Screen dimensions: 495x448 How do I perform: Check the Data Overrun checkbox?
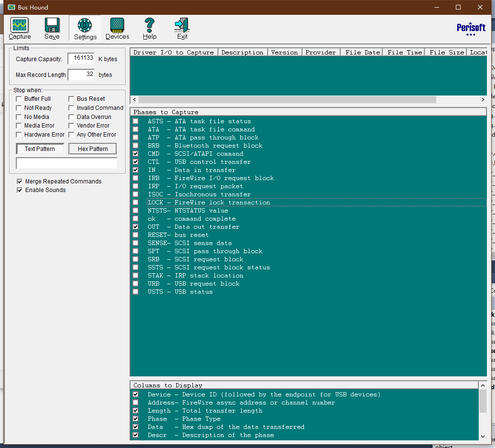coord(71,117)
